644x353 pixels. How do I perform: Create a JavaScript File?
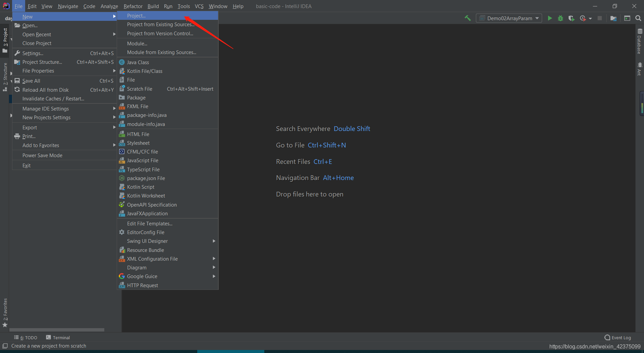click(167, 161)
